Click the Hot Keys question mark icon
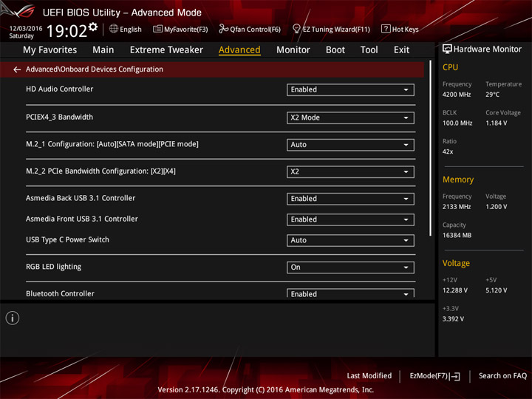532x399 pixels. click(386, 29)
